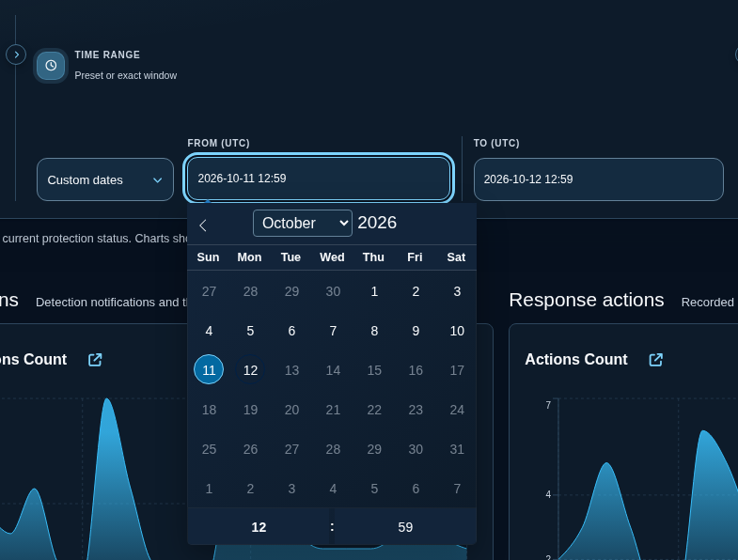This screenshot has height=560, width=738.
Task: Click the Wed weekday header
Action: pos(332,257)
